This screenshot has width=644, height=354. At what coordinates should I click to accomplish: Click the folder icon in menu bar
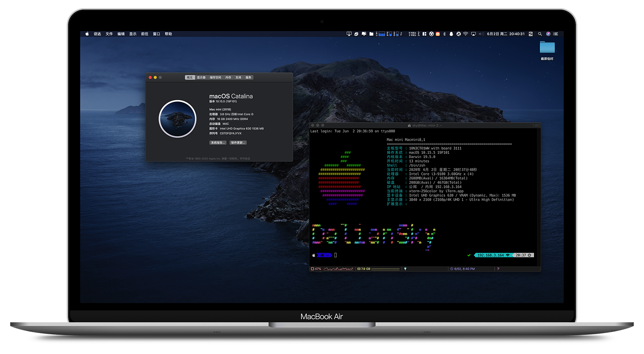371,34
